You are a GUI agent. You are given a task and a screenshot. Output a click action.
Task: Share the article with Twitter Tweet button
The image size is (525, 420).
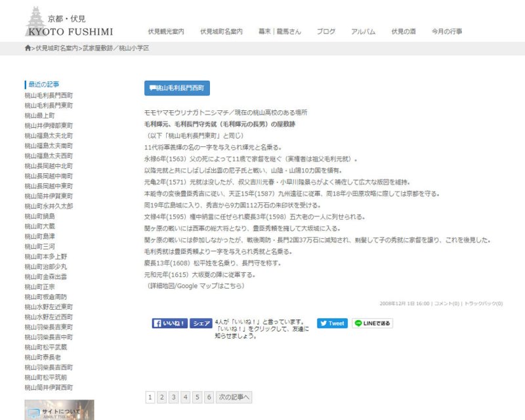click(x=332, y=324)
